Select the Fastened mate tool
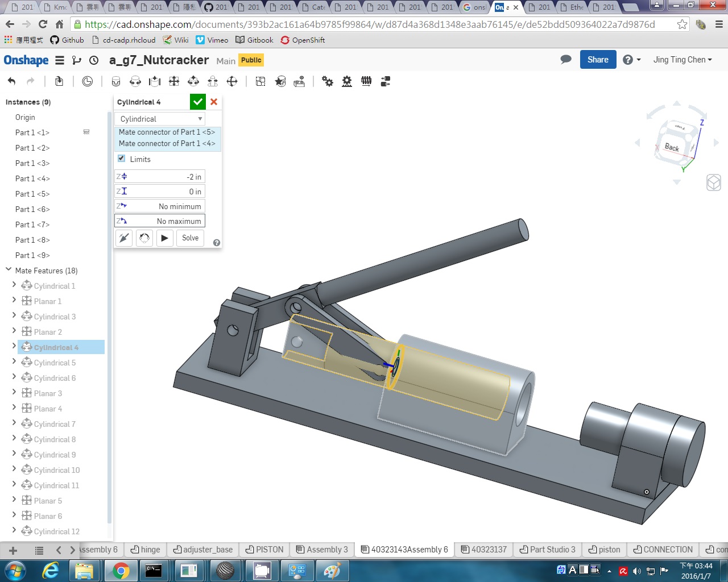Viewport: 728px width, 582px height. point(116,81)
